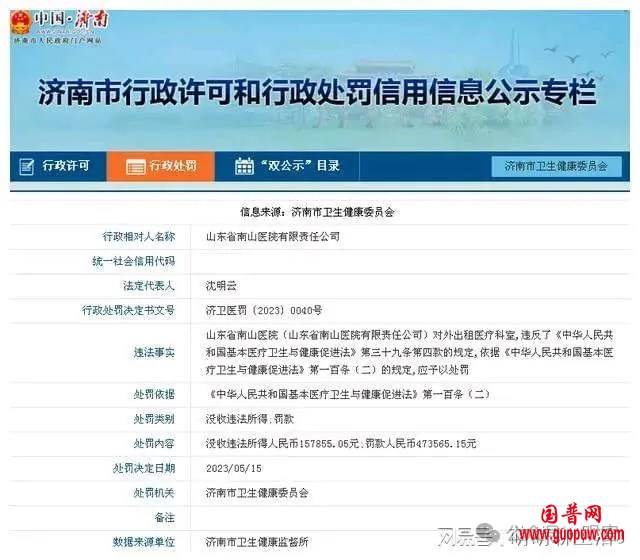Click 信息来源：济南市卫生健康委员会 text
Image resolution: width=640 pixels, height=560 pixels.
pos(317,212)
